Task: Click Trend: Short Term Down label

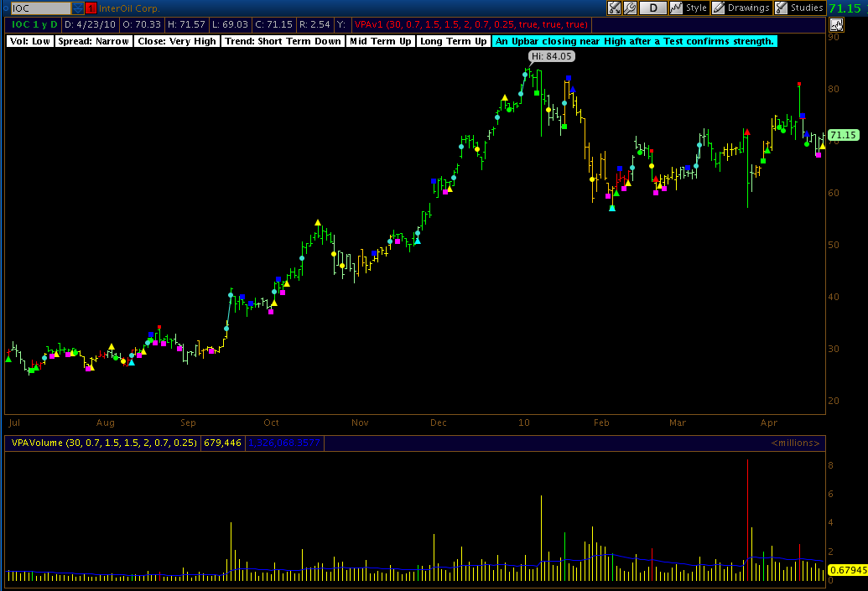Action: (283, 41)
